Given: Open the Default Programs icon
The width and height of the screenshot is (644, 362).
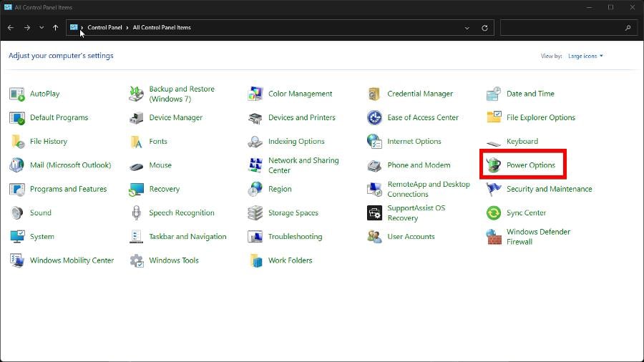Looking at the screenshot, I should pos(17,118).
